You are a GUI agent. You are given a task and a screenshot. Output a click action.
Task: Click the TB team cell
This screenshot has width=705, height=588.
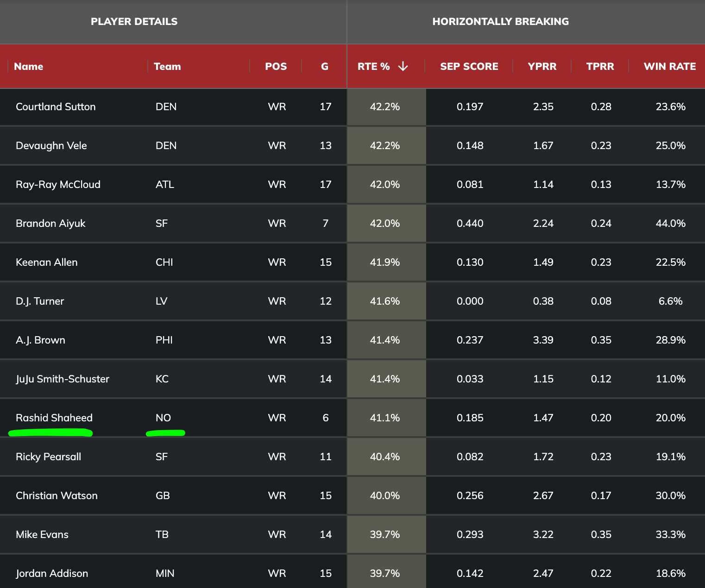(162, 534)
